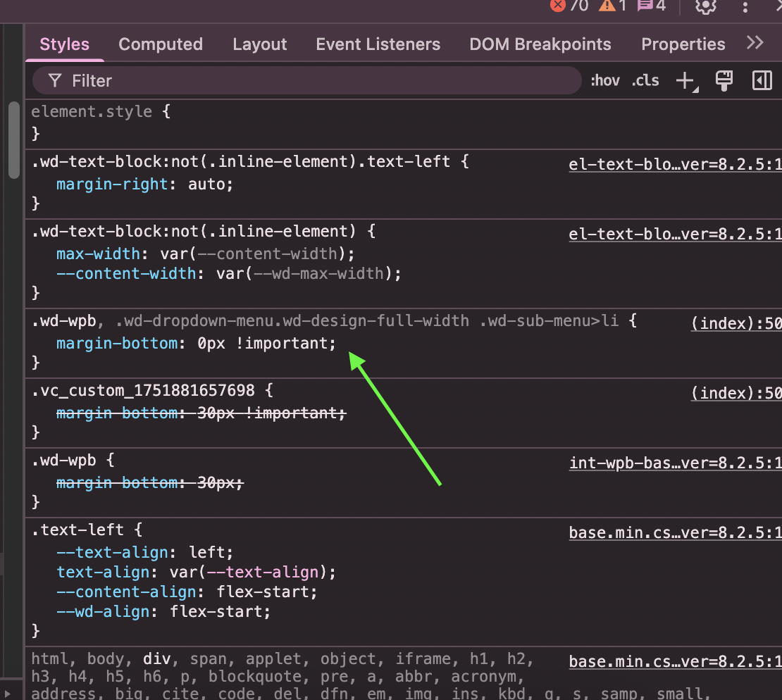The width and height of the screenshot is (782, 700).
Task: Open DevTools settings gear
Action: click(x=706, y=6)
